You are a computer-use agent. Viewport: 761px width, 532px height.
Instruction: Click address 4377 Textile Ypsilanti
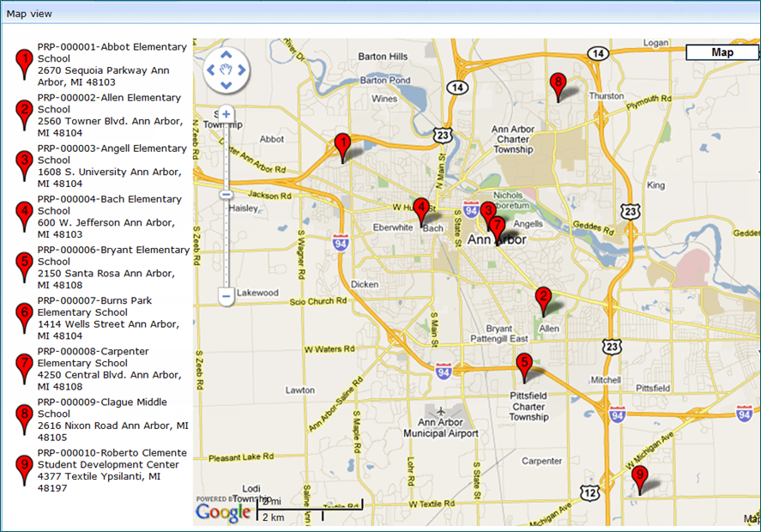(99, 482)
